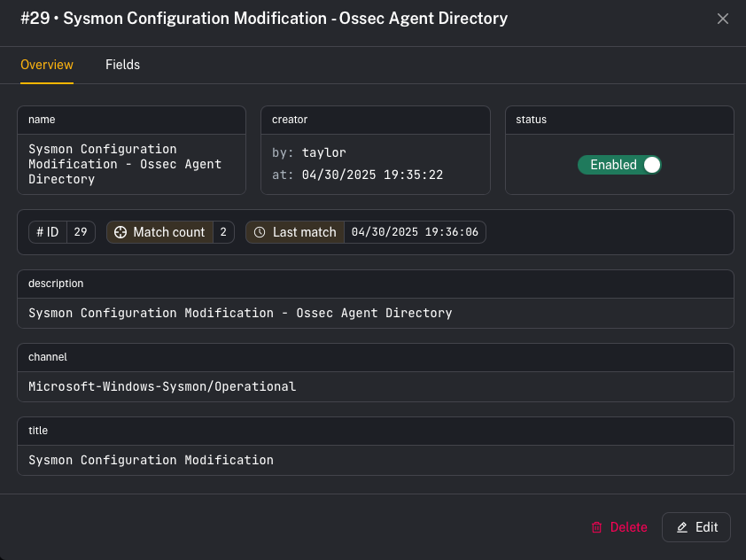The width and height of the screenshot is (746, 560).
Task: Click the title value Sysmon Configuration Modification
Action: 151,460
